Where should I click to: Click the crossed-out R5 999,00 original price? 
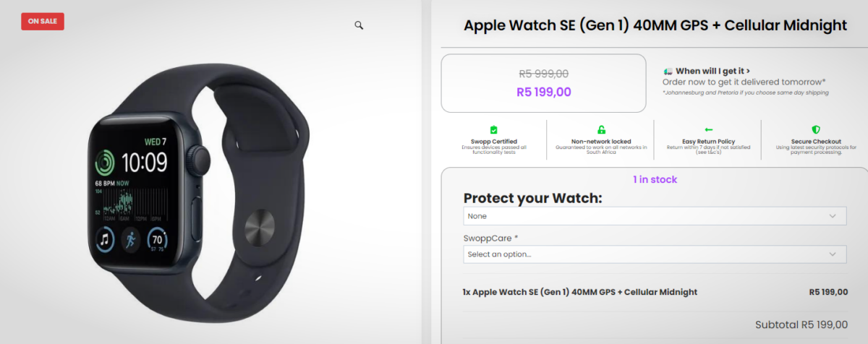[x=544, y=73]
